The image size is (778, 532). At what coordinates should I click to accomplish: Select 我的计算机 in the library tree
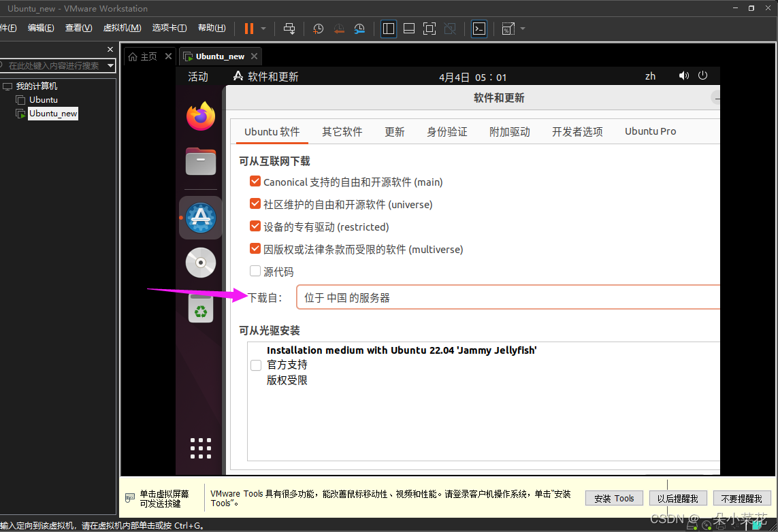pos(37,86)
